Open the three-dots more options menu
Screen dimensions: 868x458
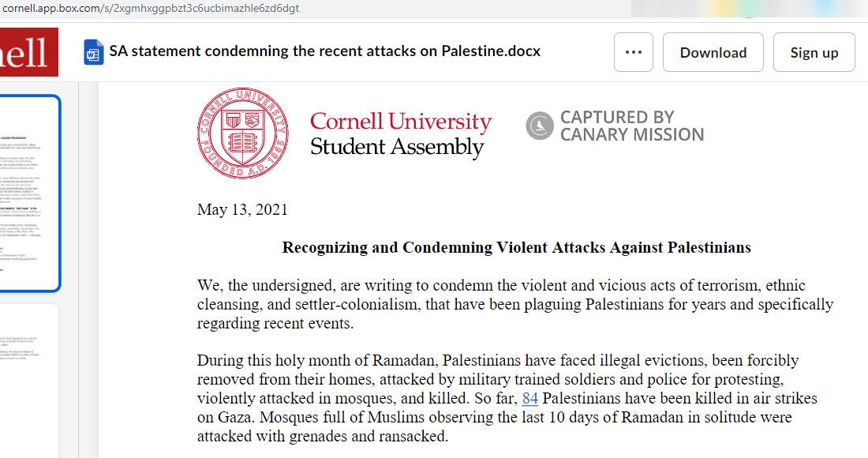coord(634,52)
